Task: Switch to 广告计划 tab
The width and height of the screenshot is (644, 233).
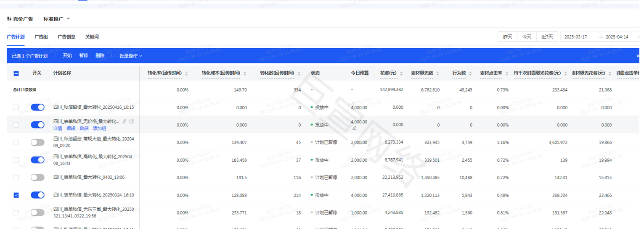Action: [16, 37]
